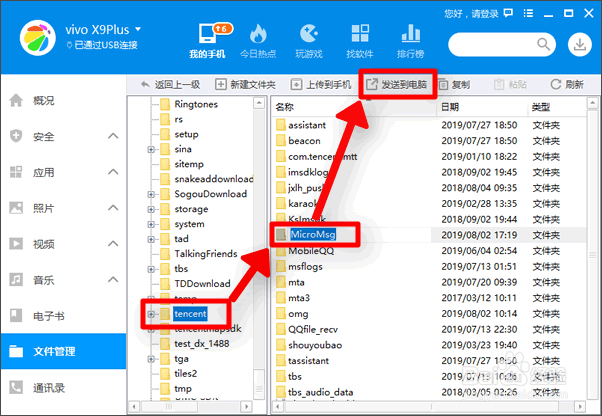Click the magnifier search icon
The width and height of the screenshot is (602, 416).
543,45
